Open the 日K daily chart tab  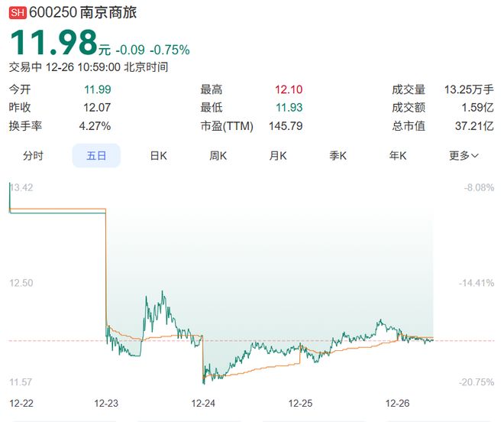coord(158,156)
